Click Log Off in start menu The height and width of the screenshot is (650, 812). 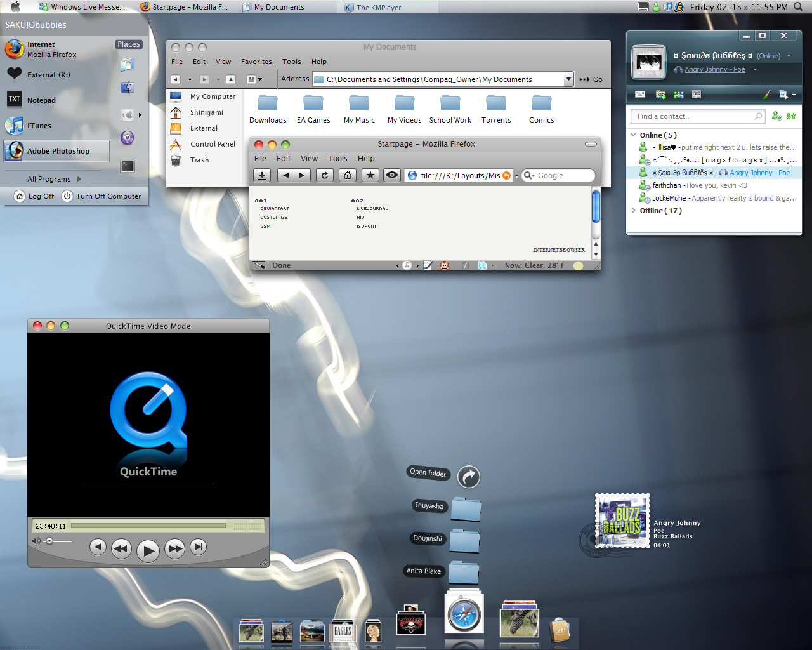[34, 196]
